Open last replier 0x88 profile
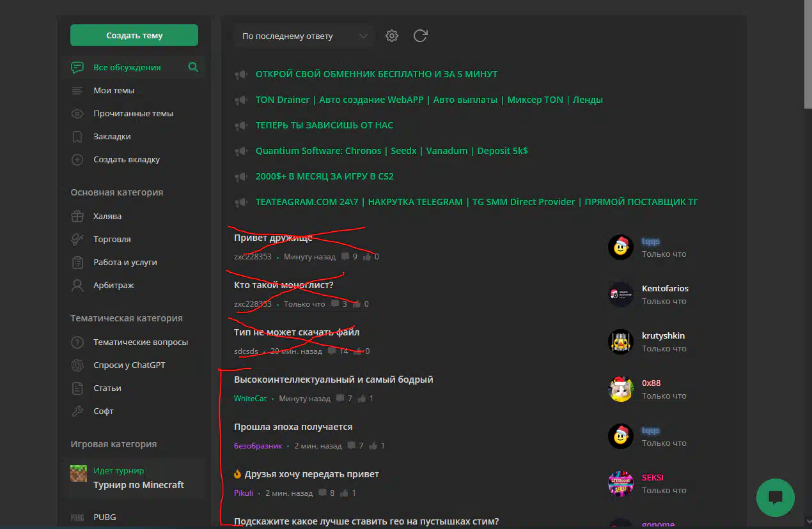Image resolution: width=812 pixels, height=529 pixels. pos(652,383)
